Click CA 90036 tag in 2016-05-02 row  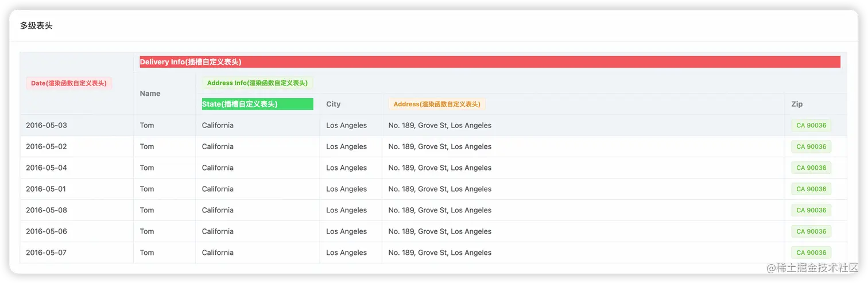point(811,146)
